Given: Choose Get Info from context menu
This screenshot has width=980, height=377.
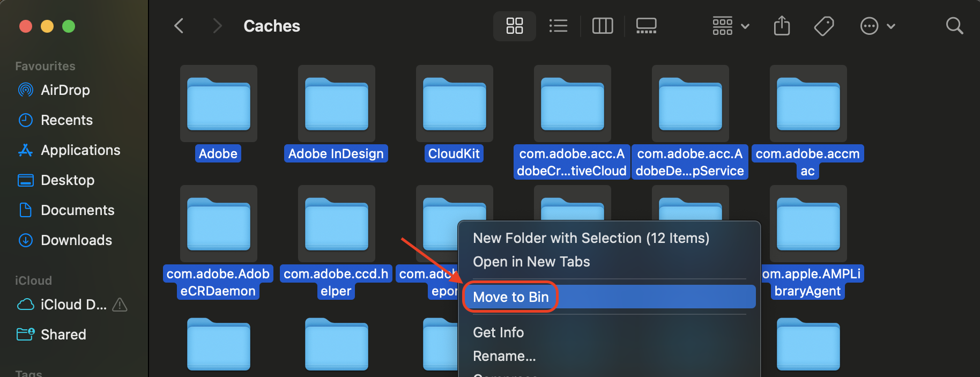Looking at the screenshot, I should click(x=498, y=332).
